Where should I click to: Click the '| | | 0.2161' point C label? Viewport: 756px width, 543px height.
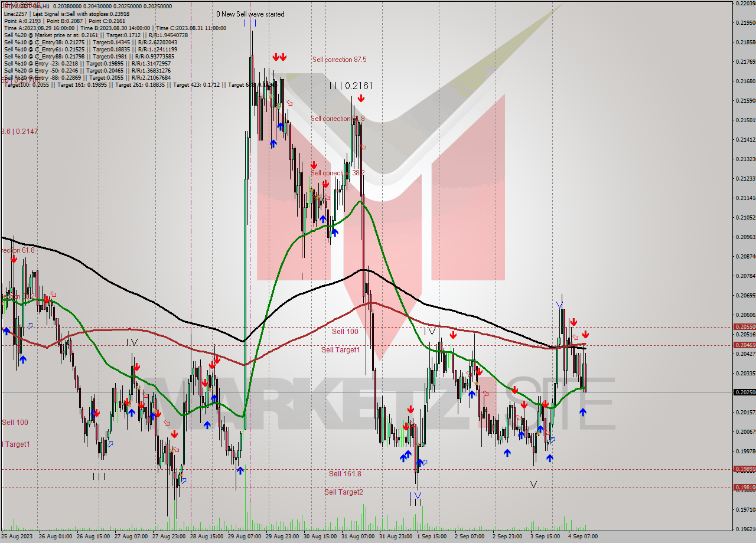(351, 86)
